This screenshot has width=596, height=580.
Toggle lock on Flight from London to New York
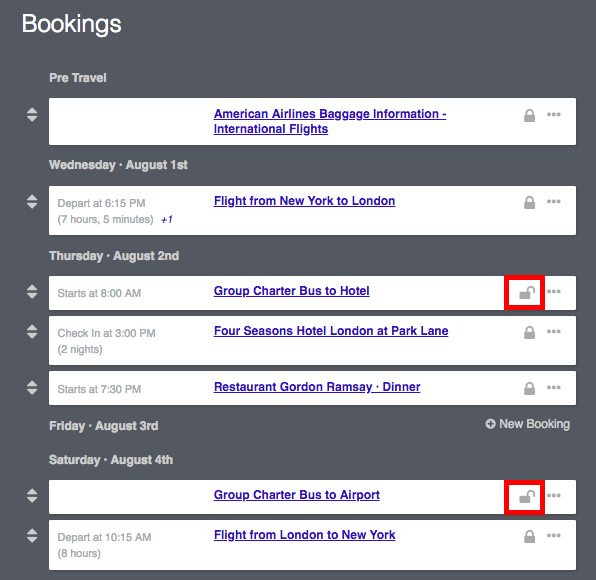point(529,537)
